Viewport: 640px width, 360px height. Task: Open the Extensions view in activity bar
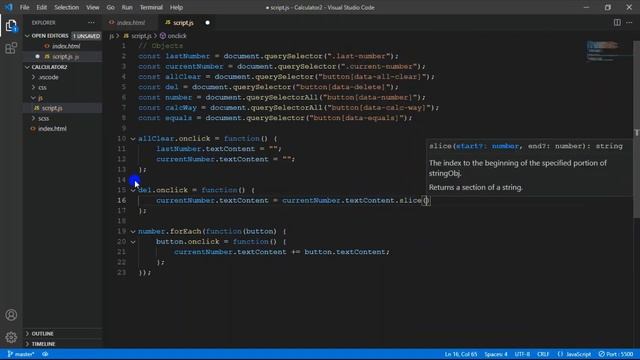tap(11, 48)
